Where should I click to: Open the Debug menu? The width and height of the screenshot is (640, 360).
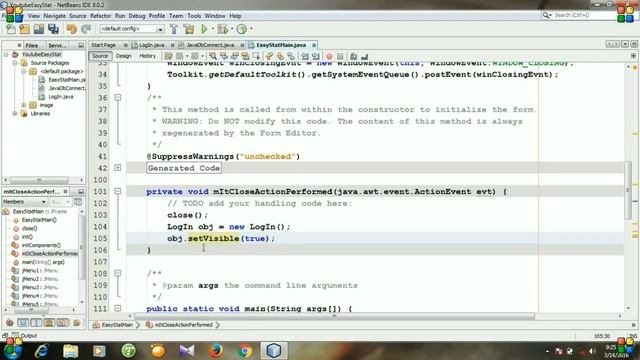[x=137, y=16]
